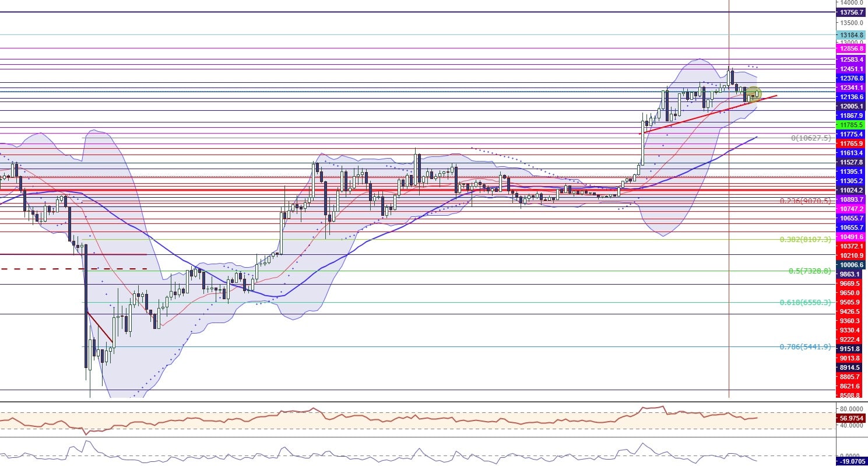Click the 0(10627.5) Fibonacci label
868x466 pixels.
pyautogui.click(x=813, y=138)
